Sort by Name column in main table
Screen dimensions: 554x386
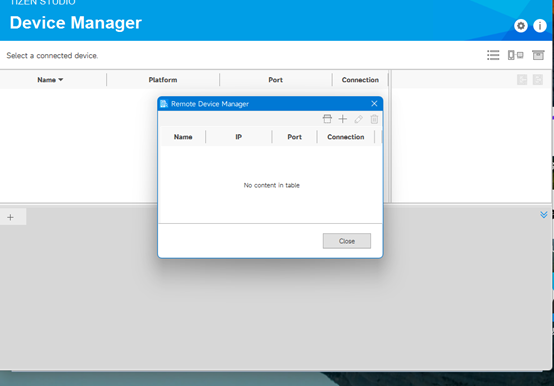pos(50,80)
